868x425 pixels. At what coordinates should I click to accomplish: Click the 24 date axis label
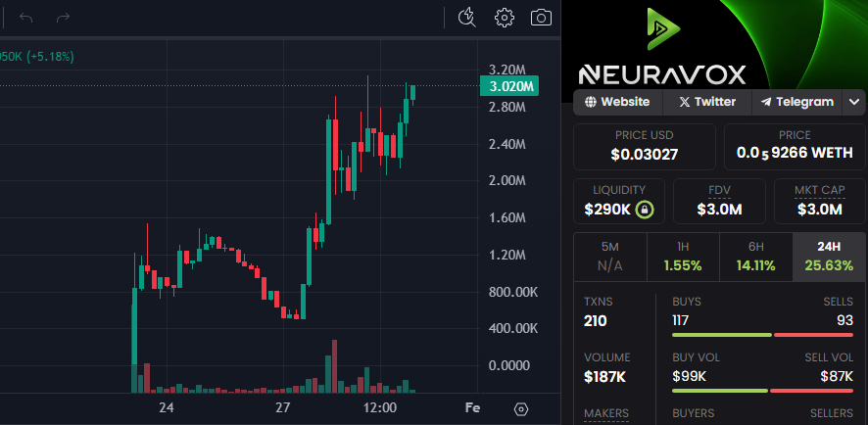click(x=167, y=408)
